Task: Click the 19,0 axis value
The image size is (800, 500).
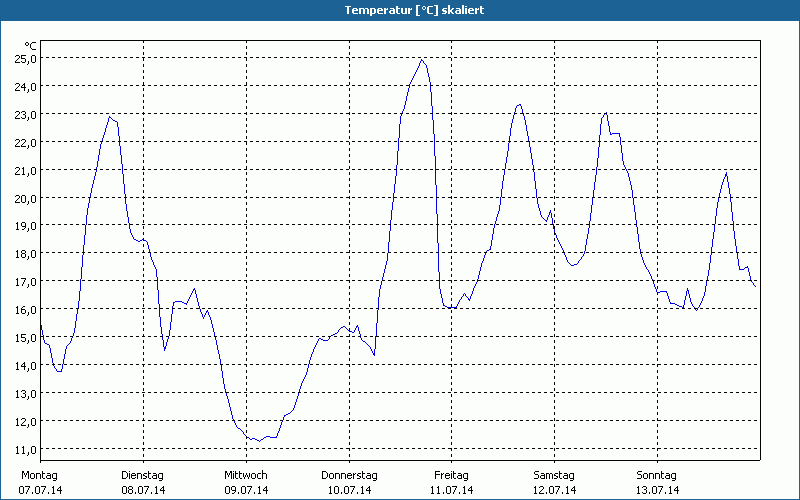Action: point(26,226)
